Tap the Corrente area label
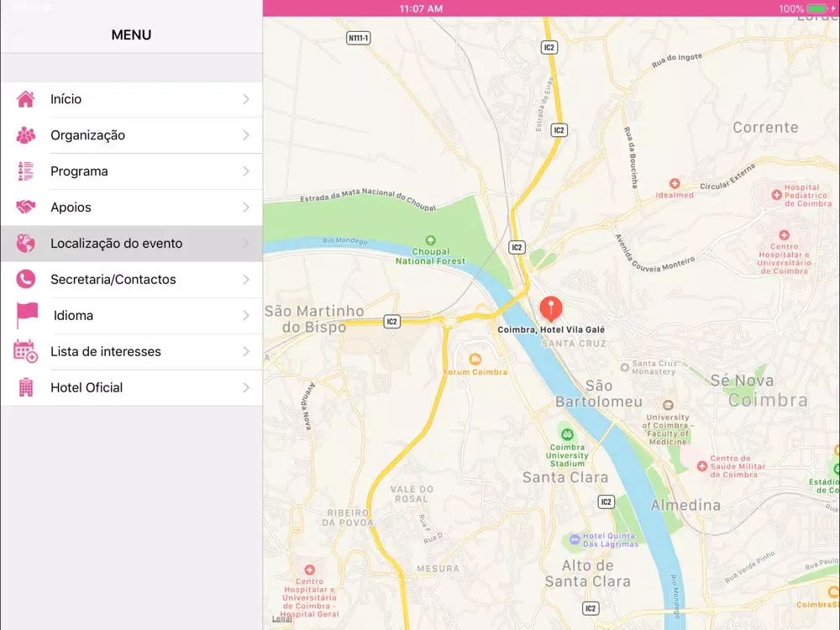This screenshot has width=840, height=630. [x=765, y=128]
